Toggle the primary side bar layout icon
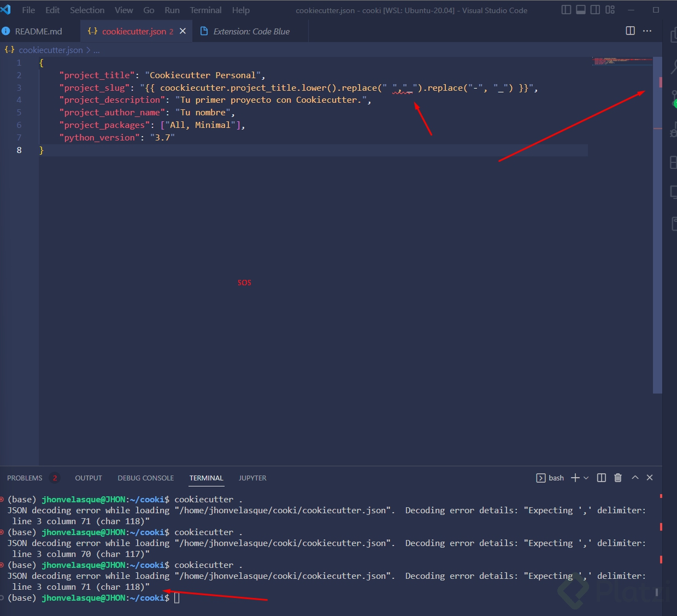 click(567, 10)
